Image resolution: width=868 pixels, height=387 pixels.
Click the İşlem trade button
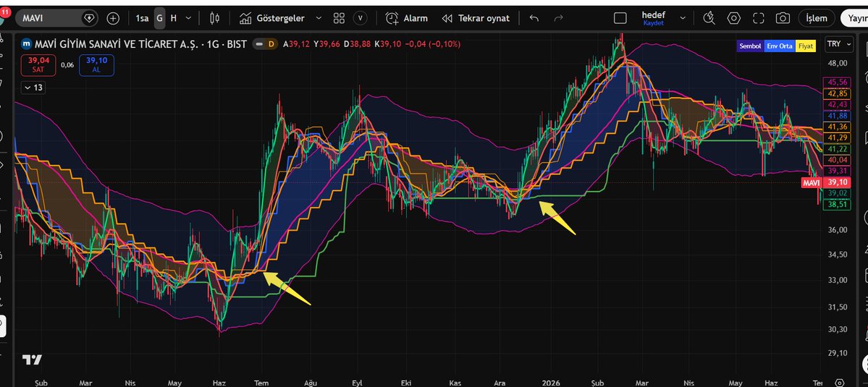click(817, 18)
